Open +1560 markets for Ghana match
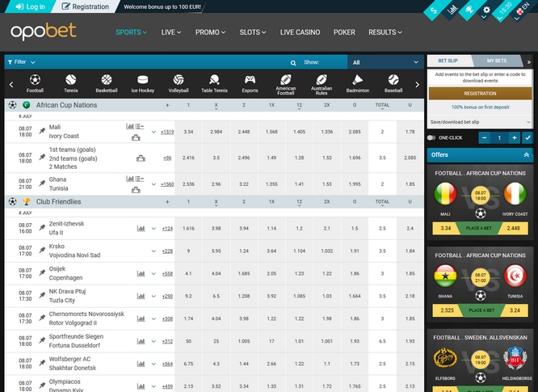The image size is (538, 392). [x=167, y=184]
